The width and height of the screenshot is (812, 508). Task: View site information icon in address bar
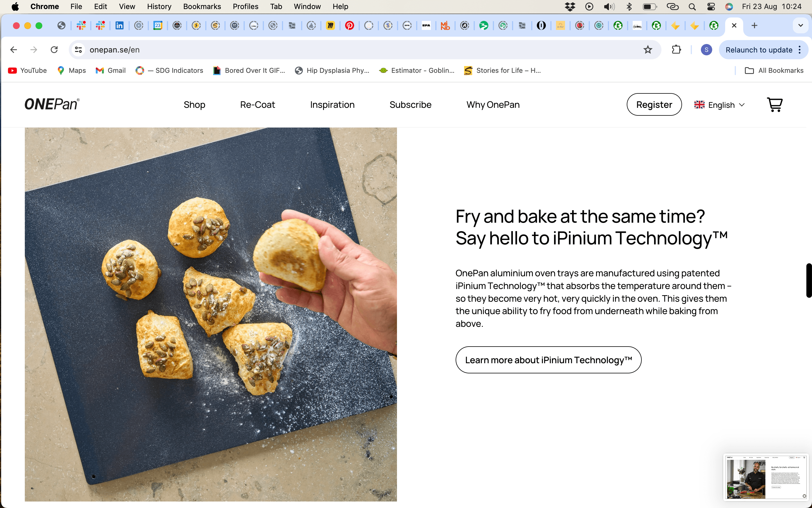78,50
